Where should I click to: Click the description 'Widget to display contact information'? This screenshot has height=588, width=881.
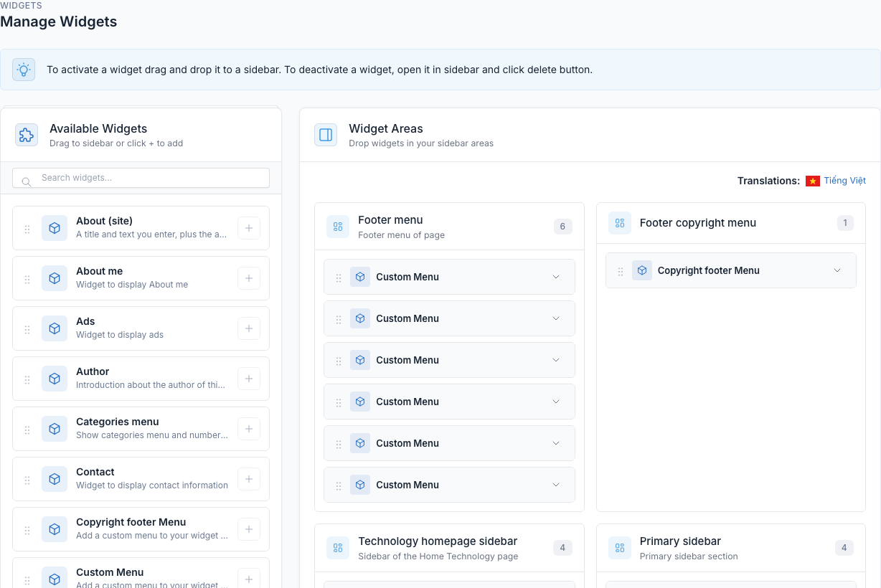coord(152,485)
